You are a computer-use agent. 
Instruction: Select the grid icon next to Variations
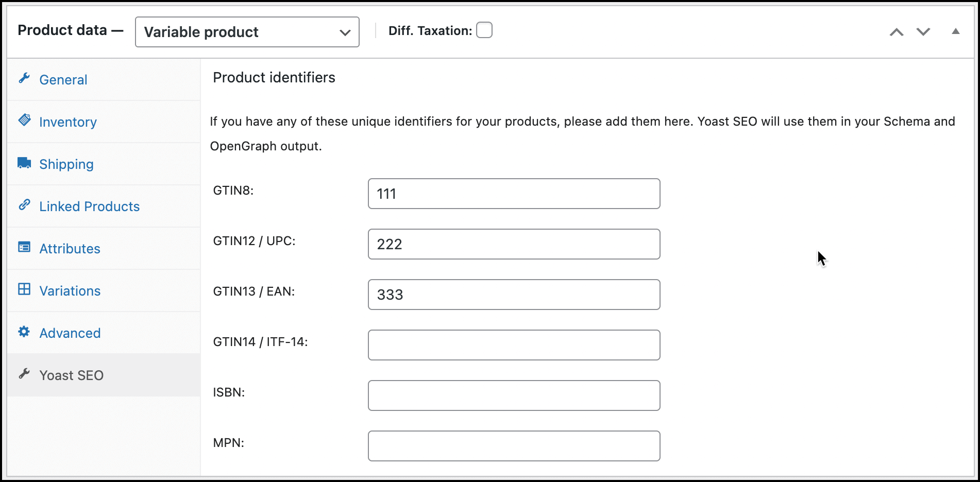click(24, 289)
